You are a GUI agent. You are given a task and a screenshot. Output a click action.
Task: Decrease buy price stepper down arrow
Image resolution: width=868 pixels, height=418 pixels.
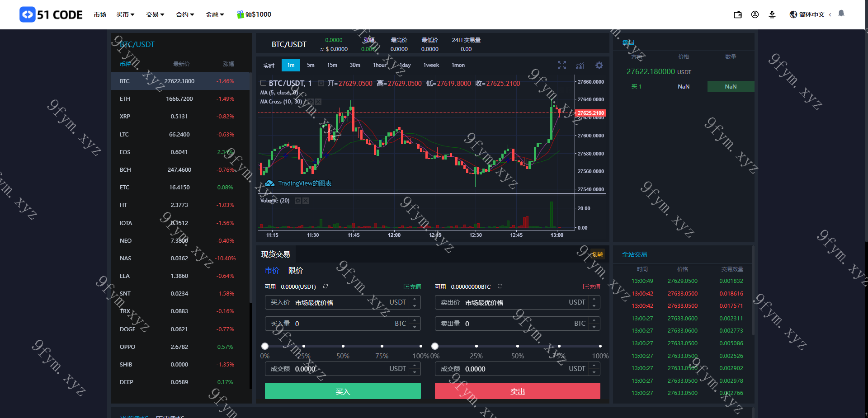click(415, 306)
